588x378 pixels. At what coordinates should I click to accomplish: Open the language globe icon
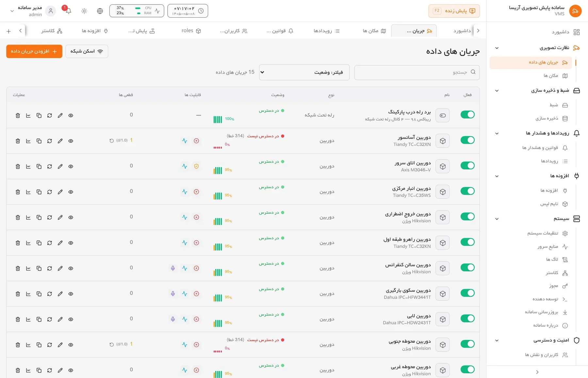tap(100, 11)
